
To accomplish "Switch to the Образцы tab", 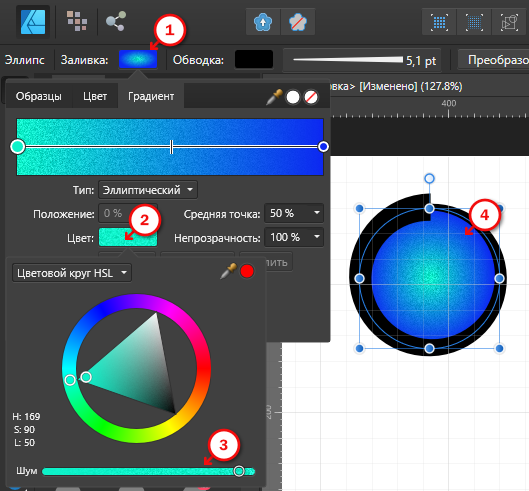I will (38, 97).
